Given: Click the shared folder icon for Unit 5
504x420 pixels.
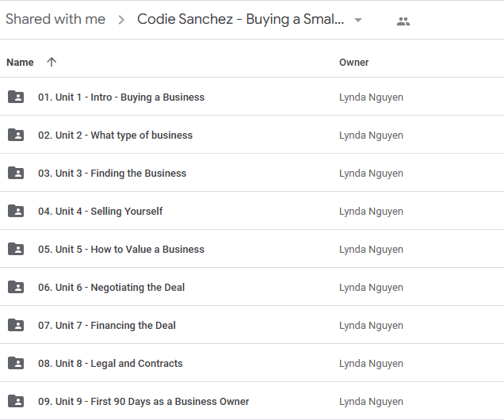Looking at the screenshot, I should coord(16,250).
